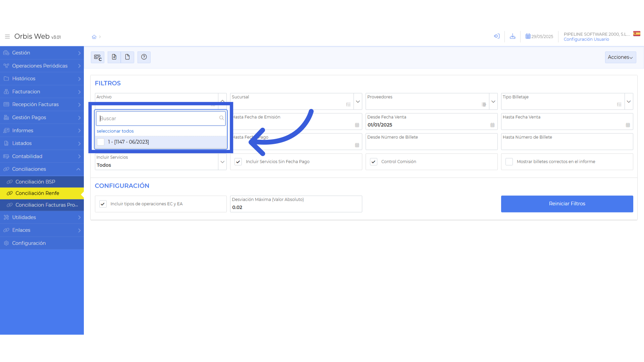Click the reconcile toolbar icon
The width and height of the screenshot is (644, 362).
(x=98, y=57)
